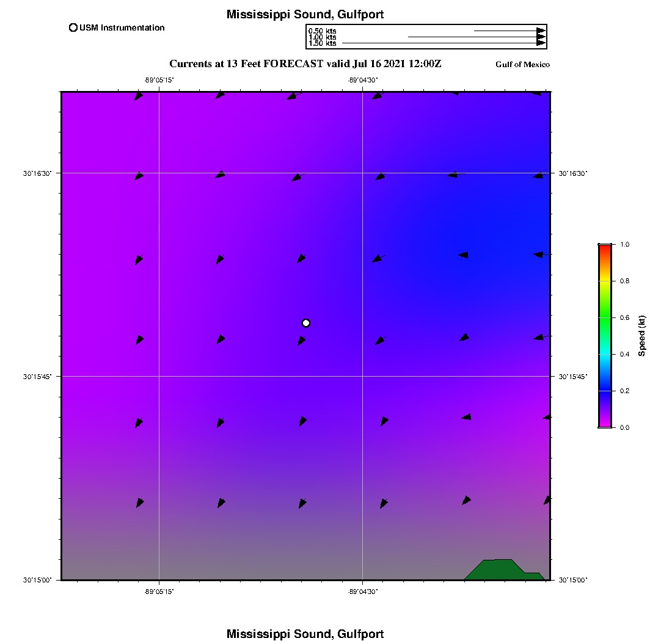Select the green land area on the map
672x641 pixels.
[x=504, y=570]
